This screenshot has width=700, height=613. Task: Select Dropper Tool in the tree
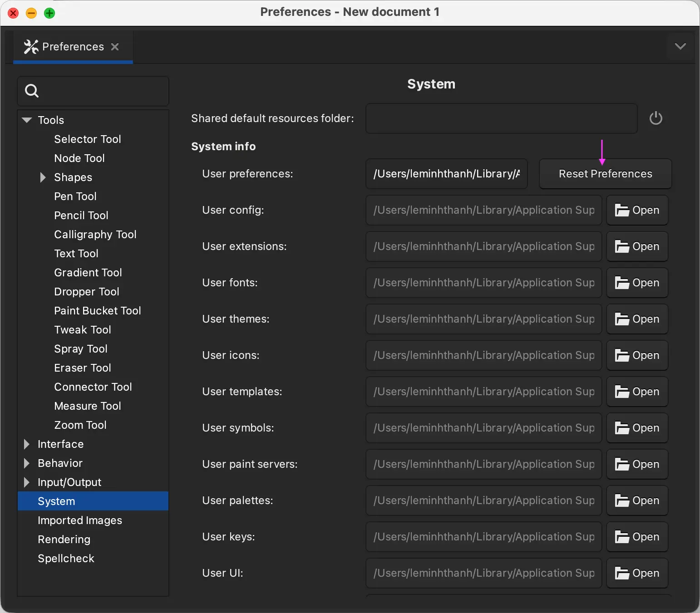87,292
